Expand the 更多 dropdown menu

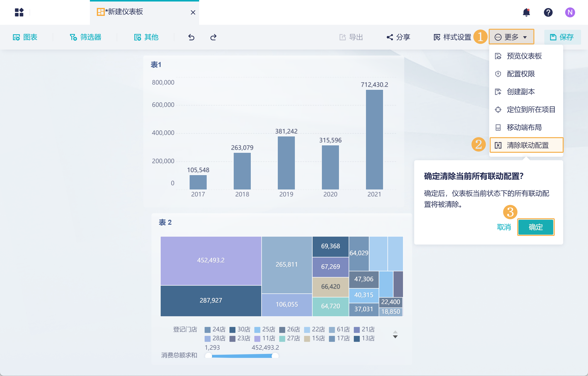coord(511,37)
